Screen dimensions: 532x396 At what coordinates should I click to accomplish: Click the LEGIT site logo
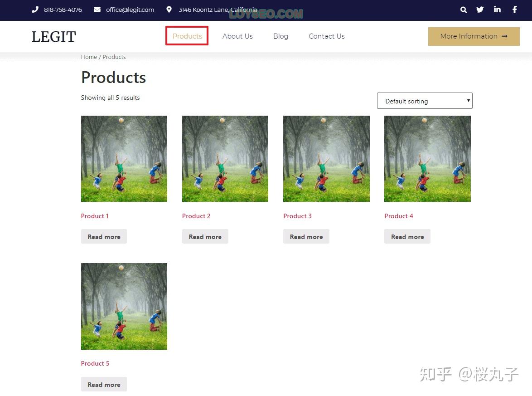coord(53,37)
